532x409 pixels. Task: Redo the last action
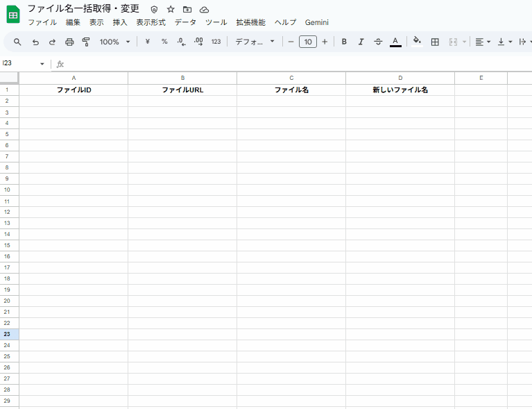point(52,42)
